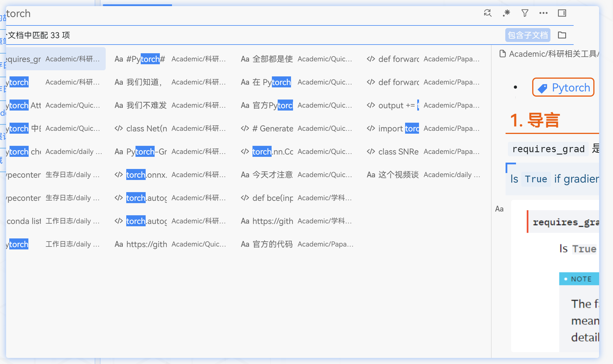Toggle the 包含子文档 option
Image resolution: width=613 pixels, height=364 pixels.
tap(528, 35)
